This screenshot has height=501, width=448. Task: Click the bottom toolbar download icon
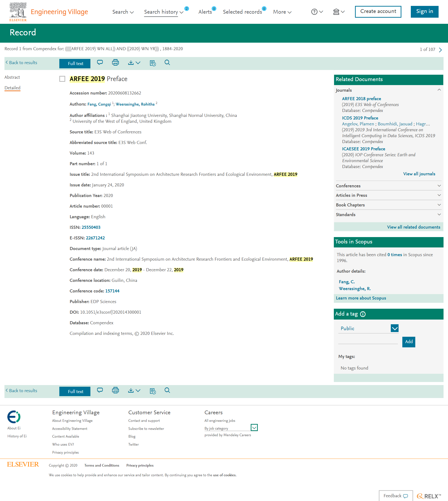pos(131,390)
